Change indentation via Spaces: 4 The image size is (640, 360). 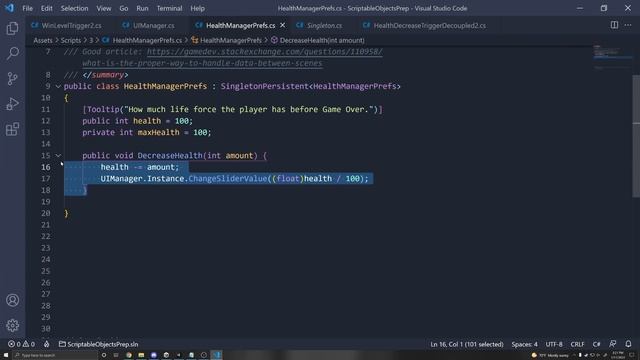[524, 344]
